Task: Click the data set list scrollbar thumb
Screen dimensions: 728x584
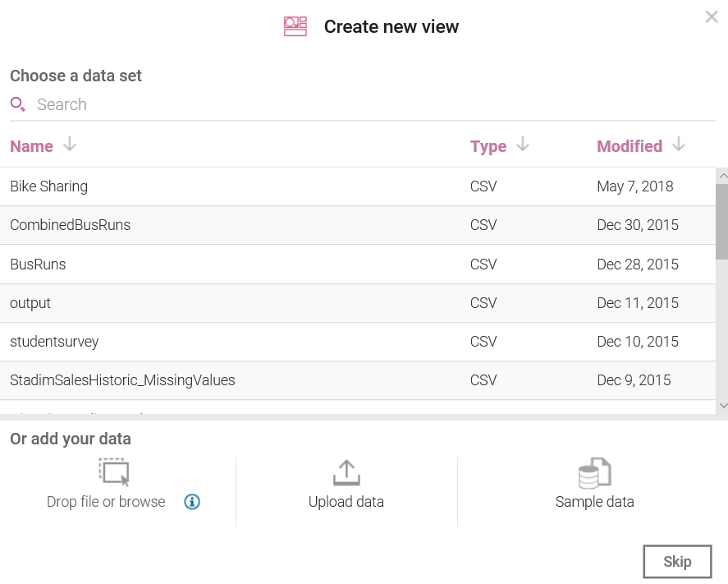Action: 721,220
